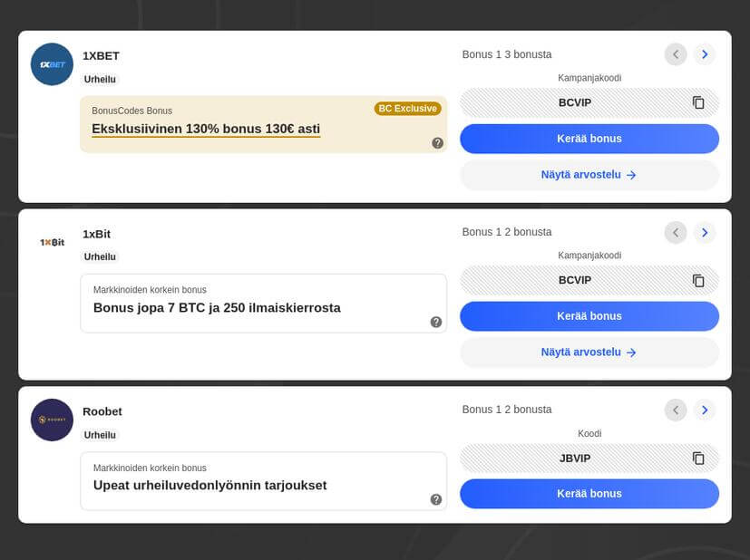
Task: Show next 1xBit bonus with right chevron
Action: coord(704,232)
